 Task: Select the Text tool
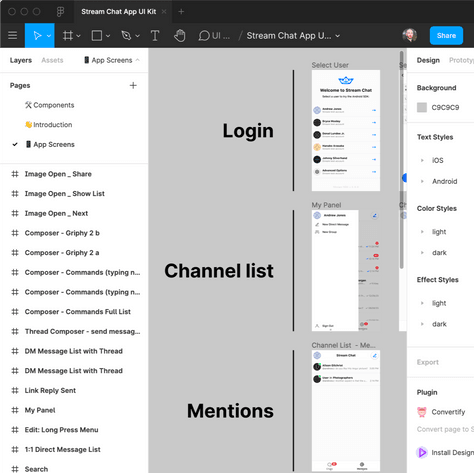click(155, 35)
